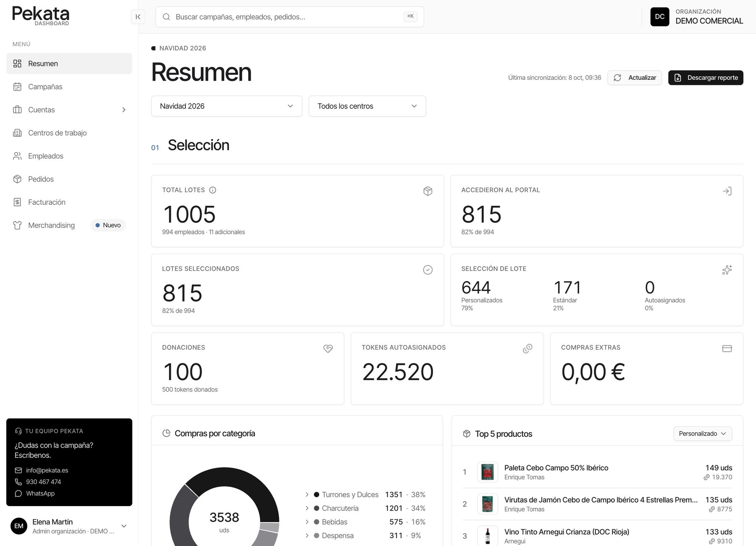Click the Pedidos box icon in sidebar
This screenshot has height=546, width=756.
click(x=17, y=179)
